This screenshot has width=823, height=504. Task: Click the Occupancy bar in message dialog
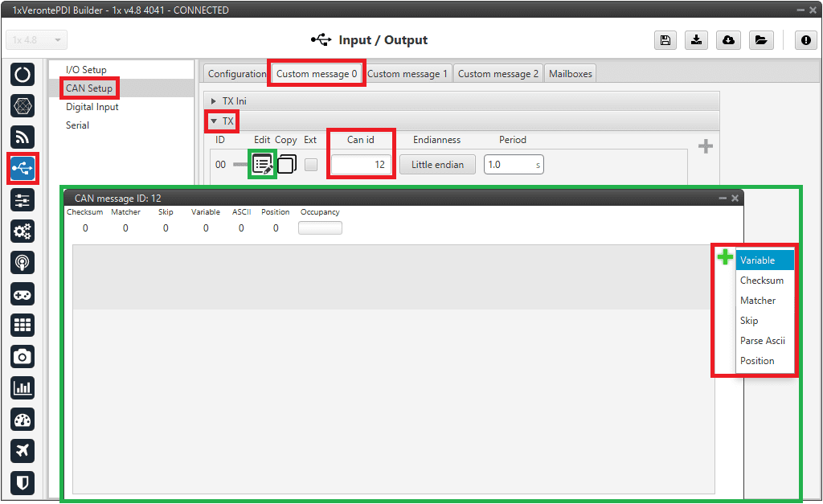click(x=320, y=228)
